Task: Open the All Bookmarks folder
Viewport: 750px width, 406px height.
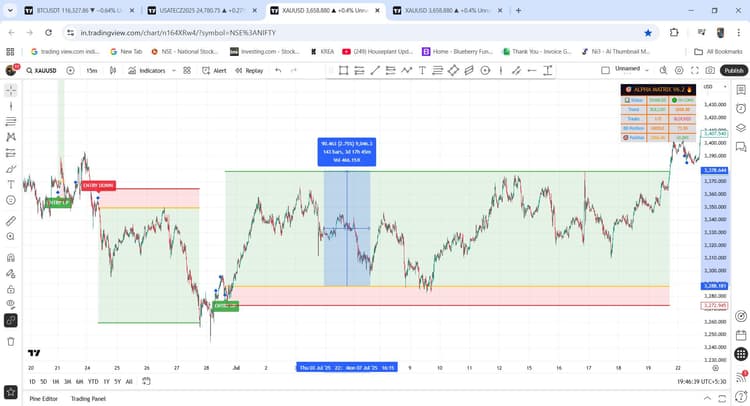Action: [718, 51]
